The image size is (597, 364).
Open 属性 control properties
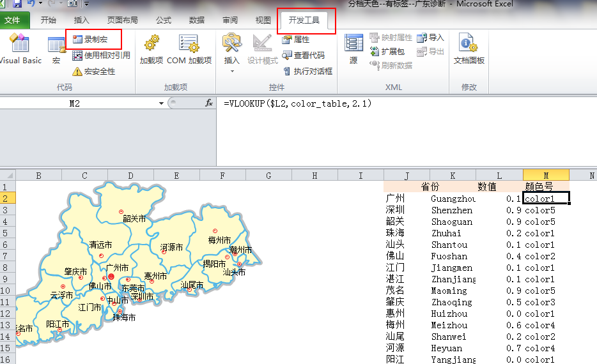point(296,39)
